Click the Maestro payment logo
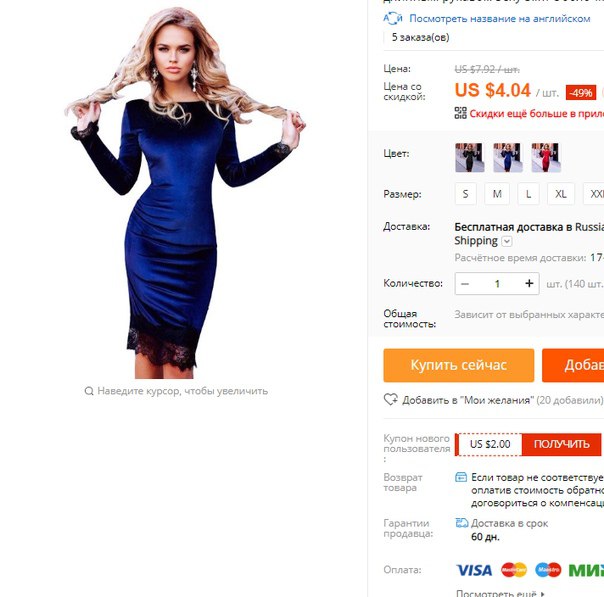 coord(548,570)
